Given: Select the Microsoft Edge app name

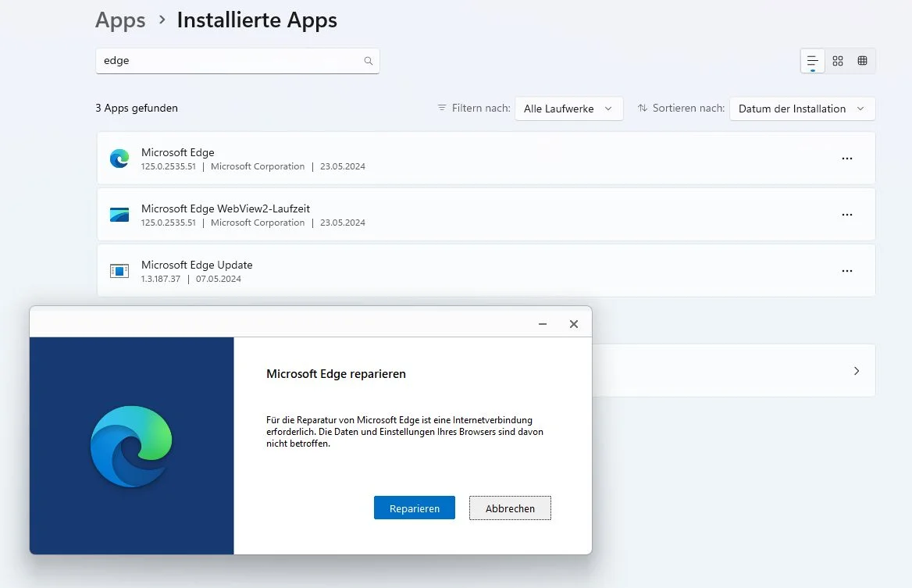Looking at the screenshot, I should coord(178,152).
